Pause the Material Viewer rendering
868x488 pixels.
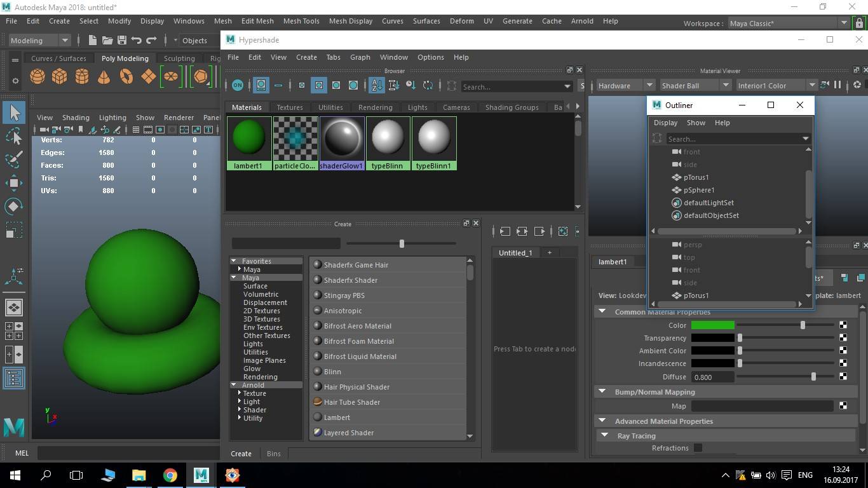coord(837,85)
